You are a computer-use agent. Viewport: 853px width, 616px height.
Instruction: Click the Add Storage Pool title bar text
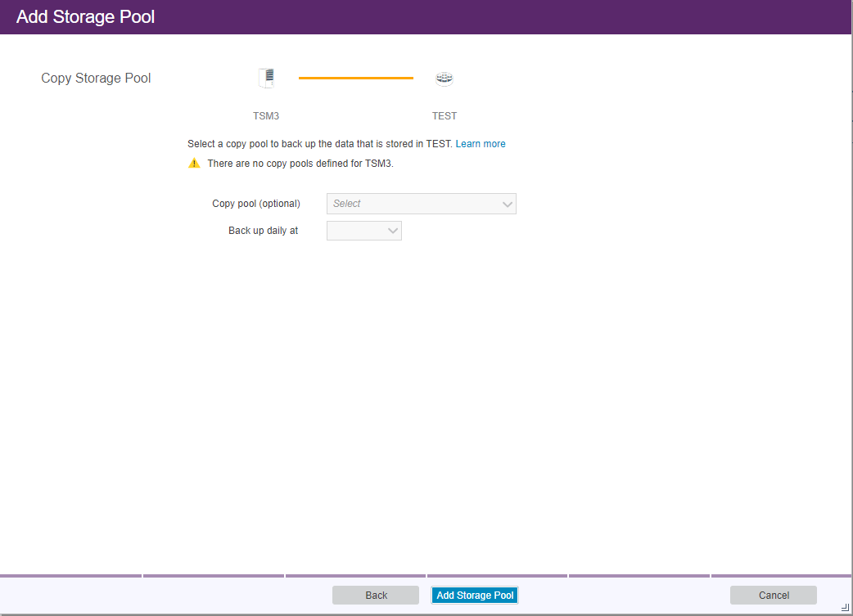pyautogui.click(x=86, y=17)
